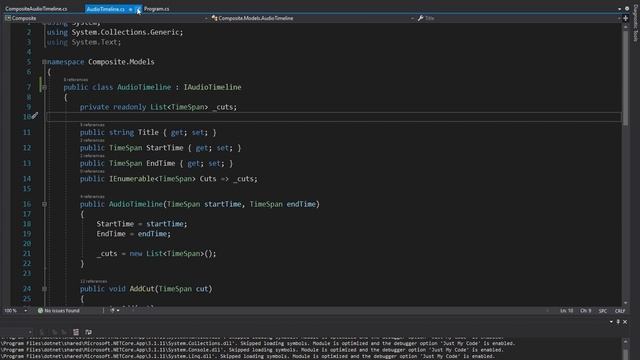
Task: Click the Ln 10 line indicator
Action: [x=567, y=311]
